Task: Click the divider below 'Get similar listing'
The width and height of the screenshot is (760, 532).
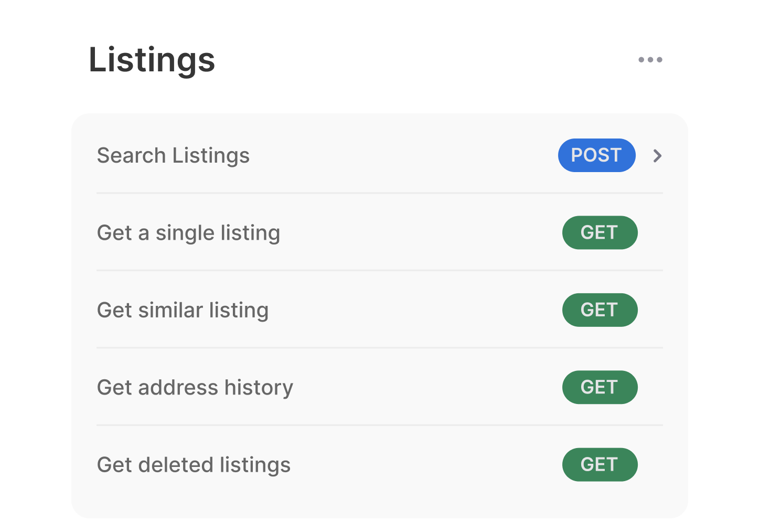Action: (x=380, y=348)
